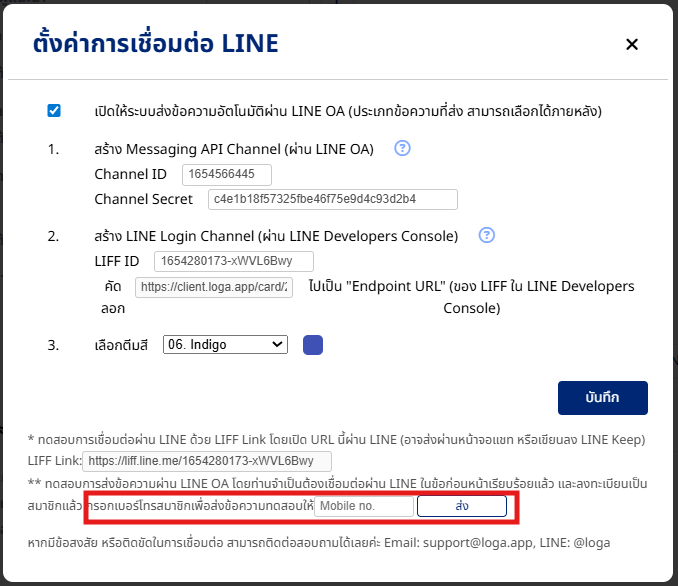Close the LINE settings dialog with X
Viewport: 678px width, 586px height.
632,44
